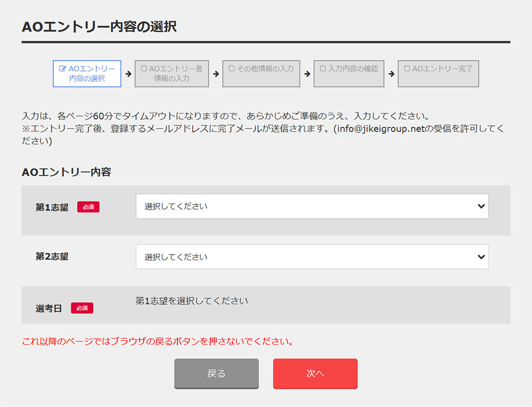Click the square icon beside その他情報の入力
This screenshot has width=532, height=407.
[x=232, y=69]
